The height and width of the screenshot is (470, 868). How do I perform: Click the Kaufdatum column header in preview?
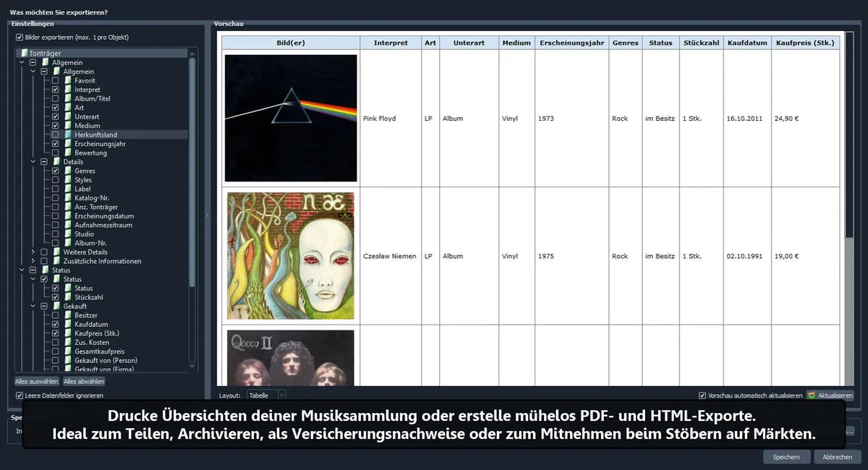[747, 43]
